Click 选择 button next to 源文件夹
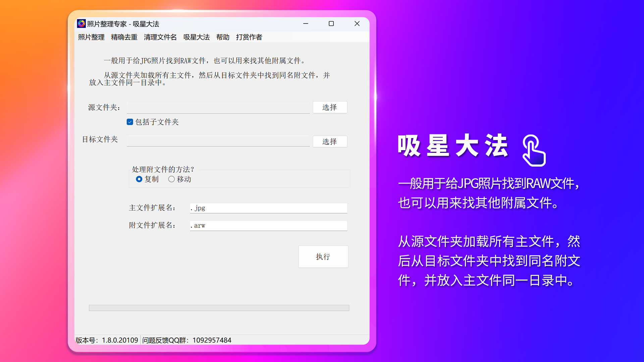Screen dimensions: 644x362 point(330,107)
